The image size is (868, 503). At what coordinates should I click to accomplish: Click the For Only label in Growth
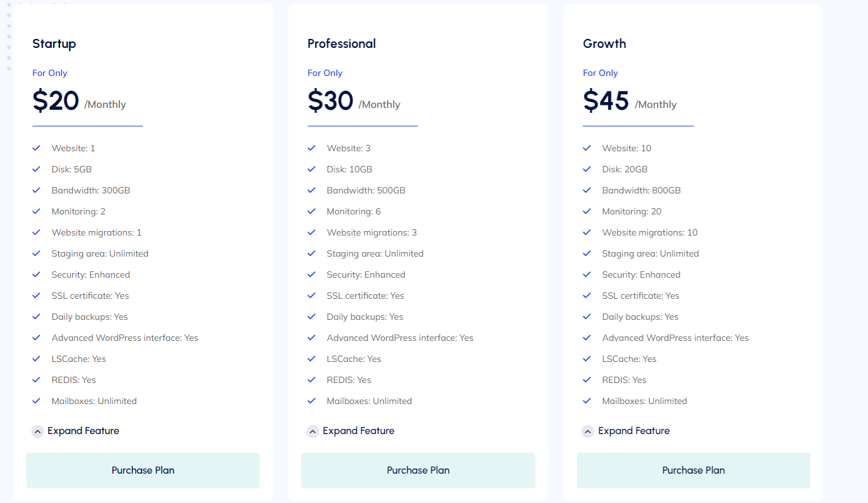(x=600, y=73)
